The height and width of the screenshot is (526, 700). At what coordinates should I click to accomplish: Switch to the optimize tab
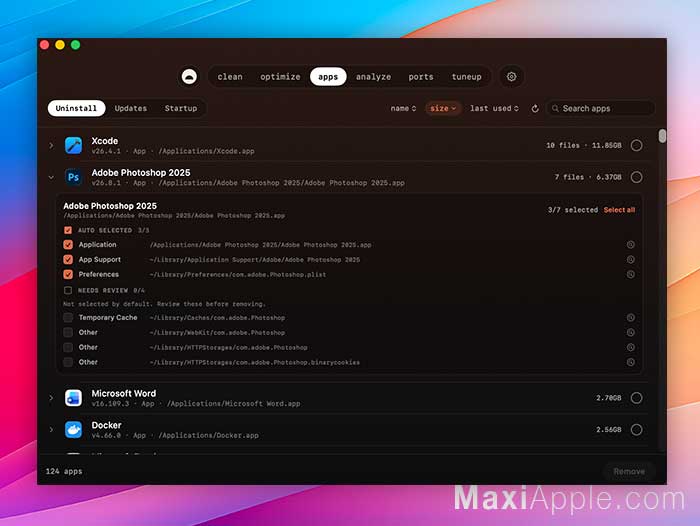[280, 77]
